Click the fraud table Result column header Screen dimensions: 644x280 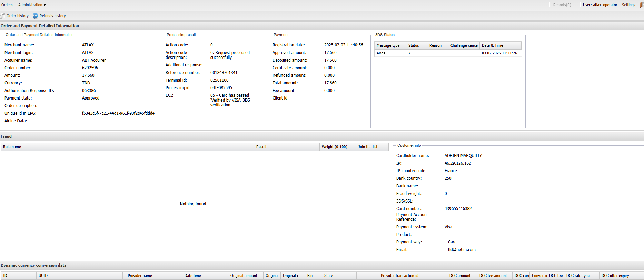point(261,147)
